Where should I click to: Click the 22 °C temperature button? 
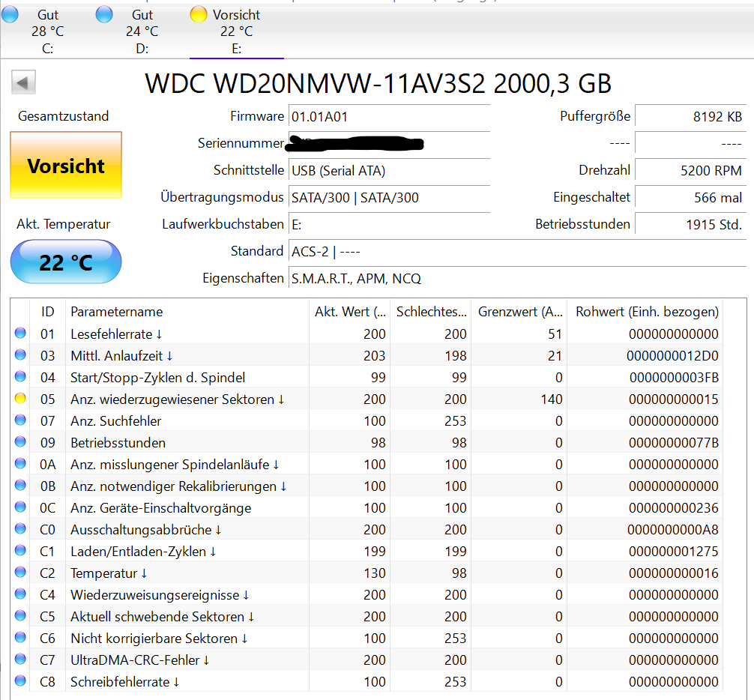[66, 262]
